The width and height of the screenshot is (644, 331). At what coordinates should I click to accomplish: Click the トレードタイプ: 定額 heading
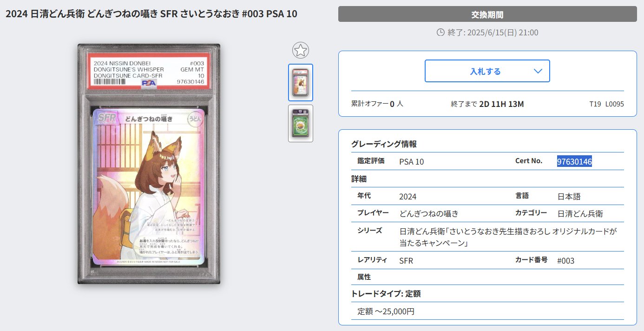386,294
